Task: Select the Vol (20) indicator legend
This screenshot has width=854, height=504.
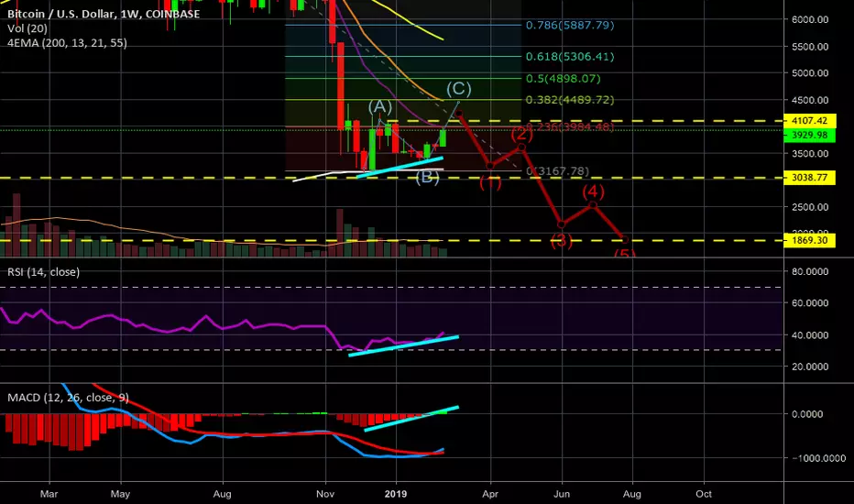Action: pyautogui.click(x=27, y=28)
